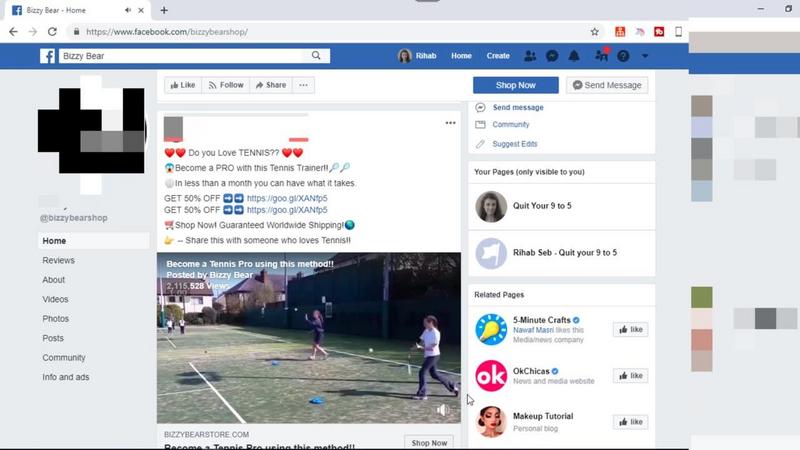The image size is (800, 450).
Task: Click Shop Now button below video
Action: click(x=429, y=442)
